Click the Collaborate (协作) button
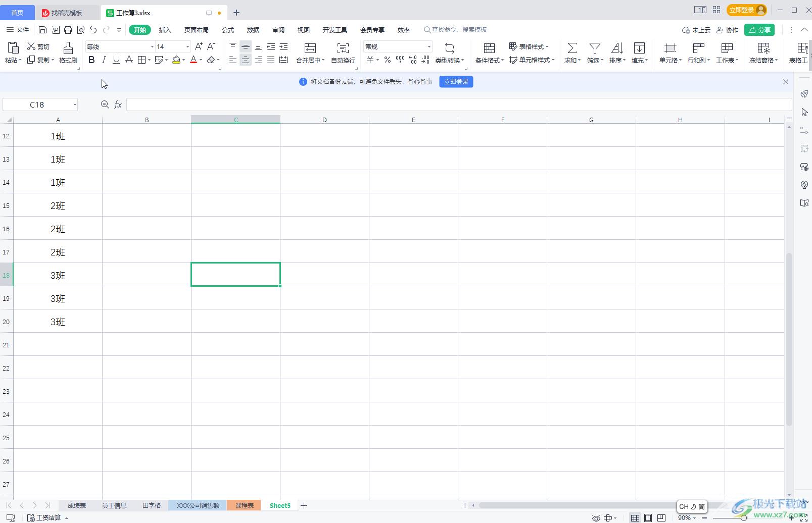 click(x=728, y=30)
